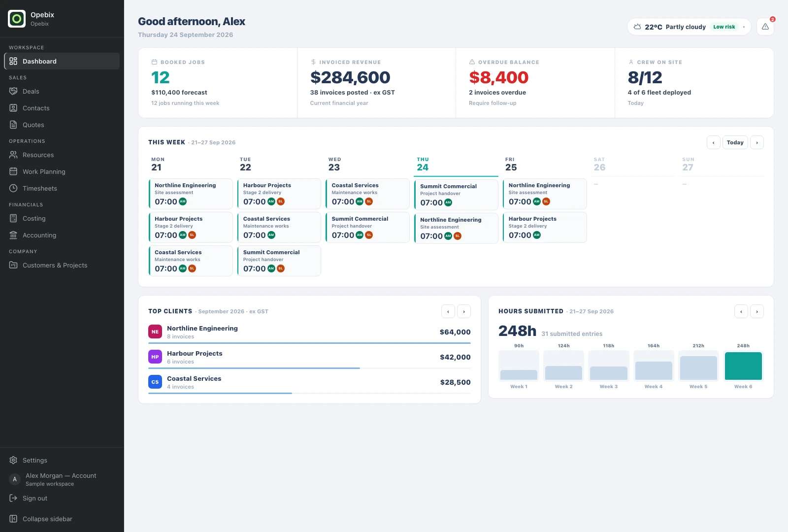The height and width of the screenshot is (532, 788).
Task: Select Thursday 24 column header
Action: tap(456, 165)
